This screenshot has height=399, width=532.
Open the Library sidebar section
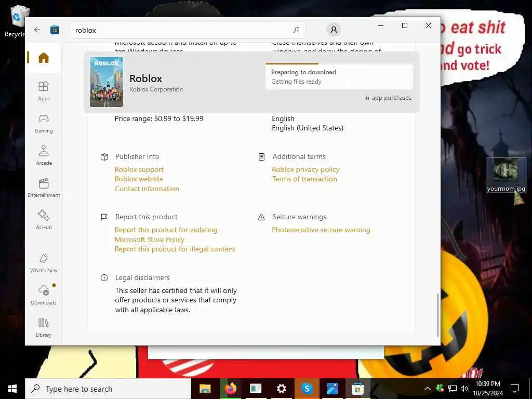coord(44,328)
